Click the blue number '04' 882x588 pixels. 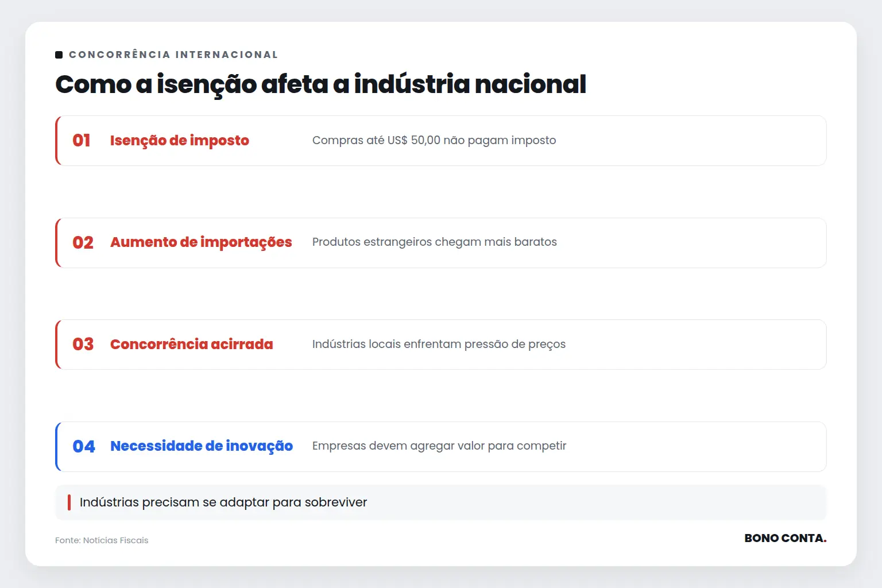pyautogui.click(x=84, y=446)
